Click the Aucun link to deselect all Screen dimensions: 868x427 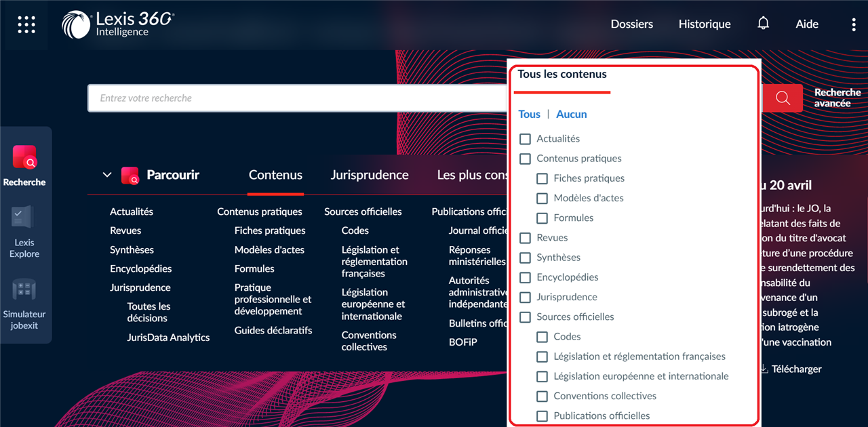(x=572, y=115)
